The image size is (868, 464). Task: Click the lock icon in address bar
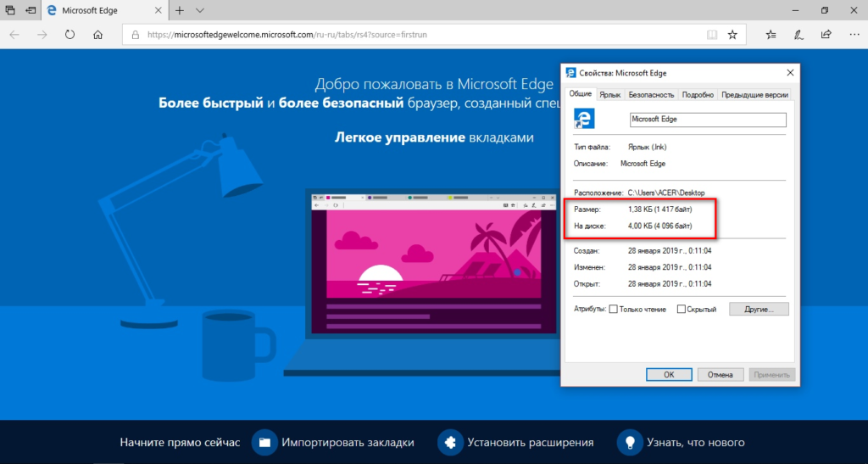pyautogui.click(x=135, y=34)
